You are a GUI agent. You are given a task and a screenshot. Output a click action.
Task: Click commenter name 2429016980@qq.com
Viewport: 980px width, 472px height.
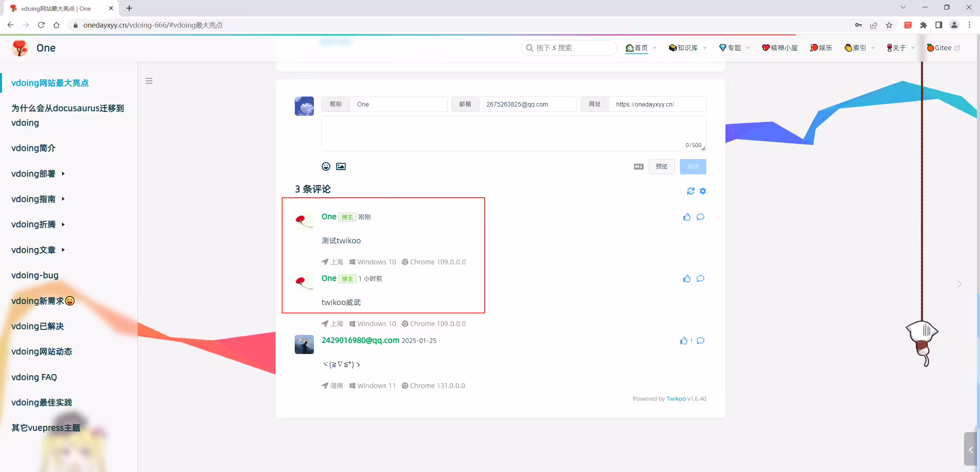[x=360, y=340]
